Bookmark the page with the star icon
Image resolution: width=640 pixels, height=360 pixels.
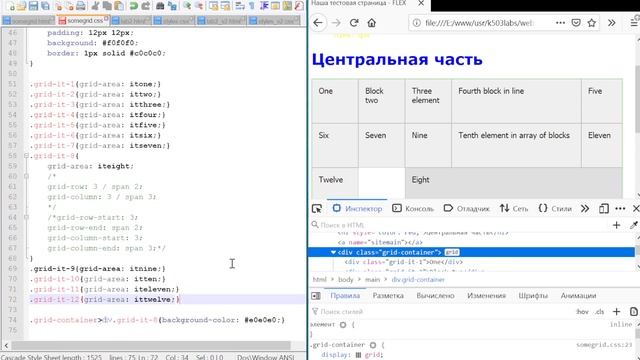[591, 23]
